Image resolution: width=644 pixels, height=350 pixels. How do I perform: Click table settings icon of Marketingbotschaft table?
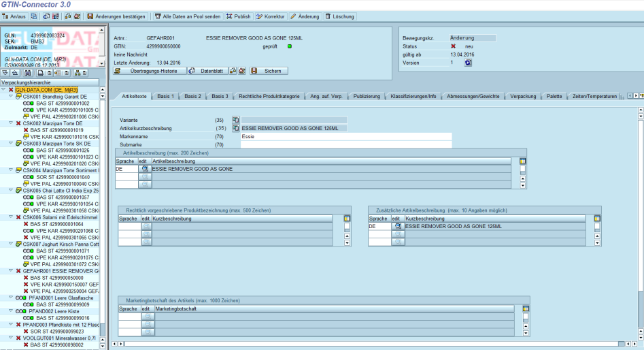(x=525, y=308)
